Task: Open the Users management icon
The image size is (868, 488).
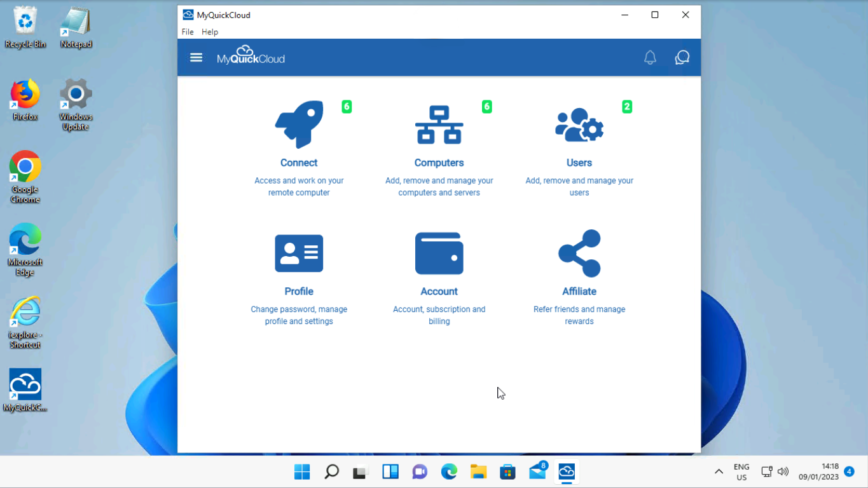Action: click(579, 125)
